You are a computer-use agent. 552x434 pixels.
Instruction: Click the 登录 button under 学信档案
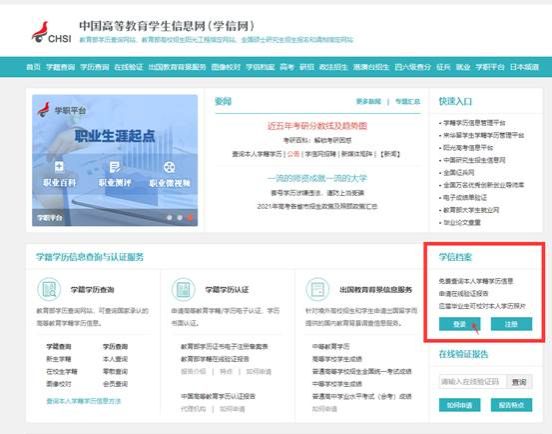pos(459,324)
